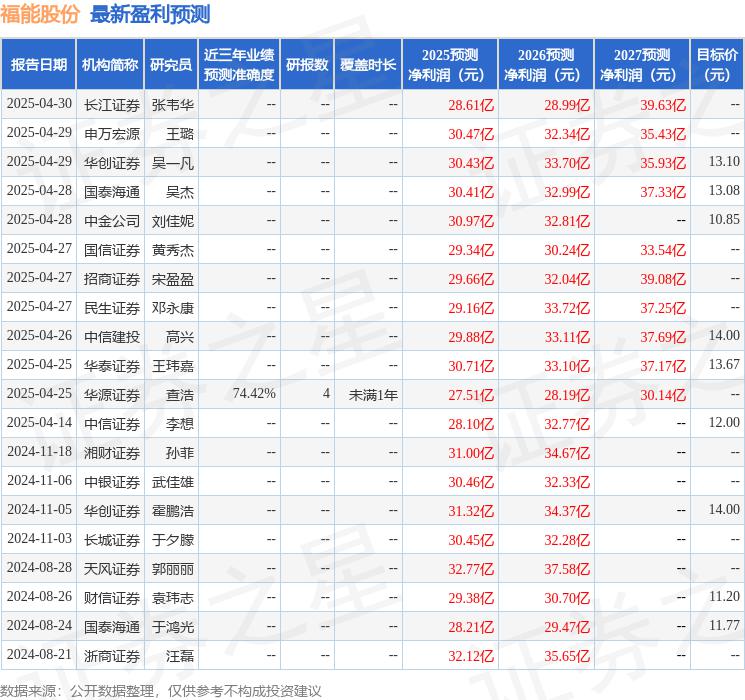Click target price 12.00
Viewport: 745px width, 700px height.
[x=724, y=422]
